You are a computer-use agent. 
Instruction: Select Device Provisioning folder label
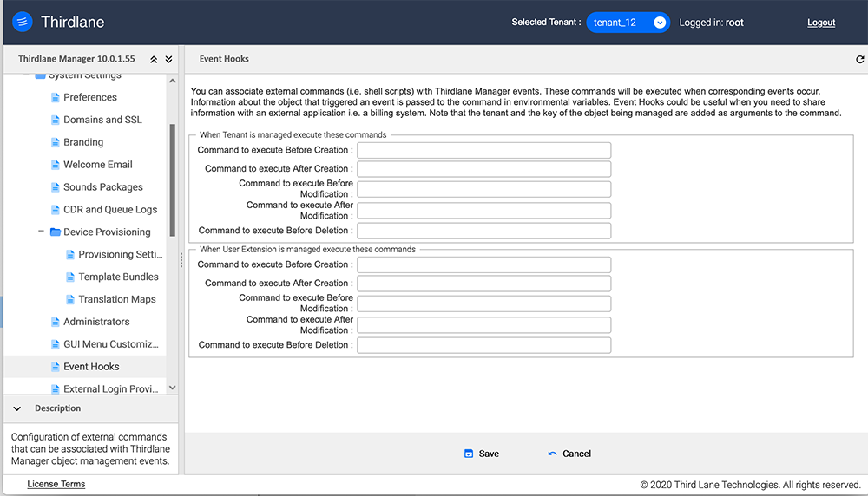click(107, 232)
